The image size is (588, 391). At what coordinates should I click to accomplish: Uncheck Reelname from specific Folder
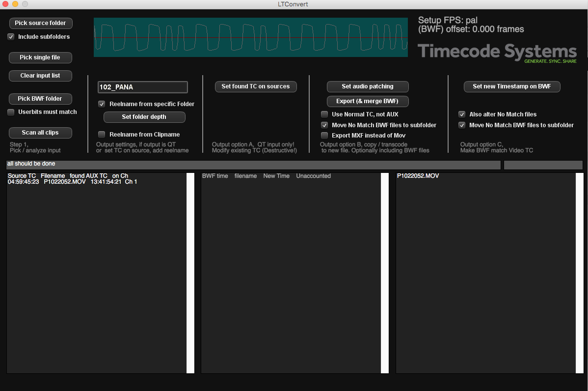[102, 104]
